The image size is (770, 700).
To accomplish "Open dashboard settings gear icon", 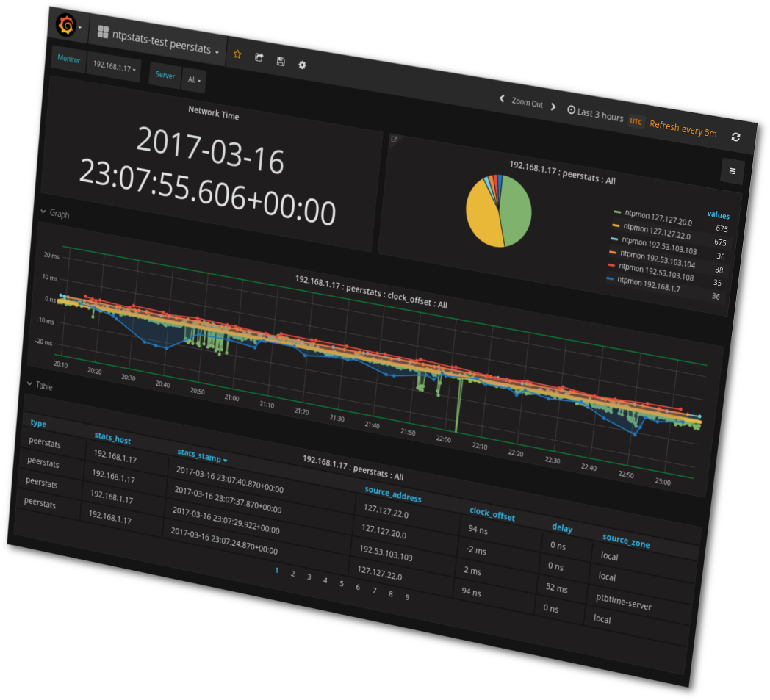I will pos(302,65).
